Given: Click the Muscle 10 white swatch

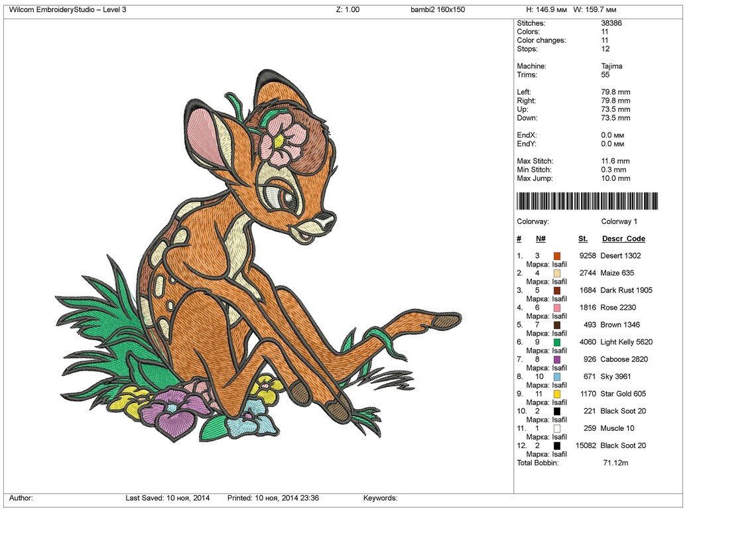Looking at the screenshot, I should [x=557, y=428].
